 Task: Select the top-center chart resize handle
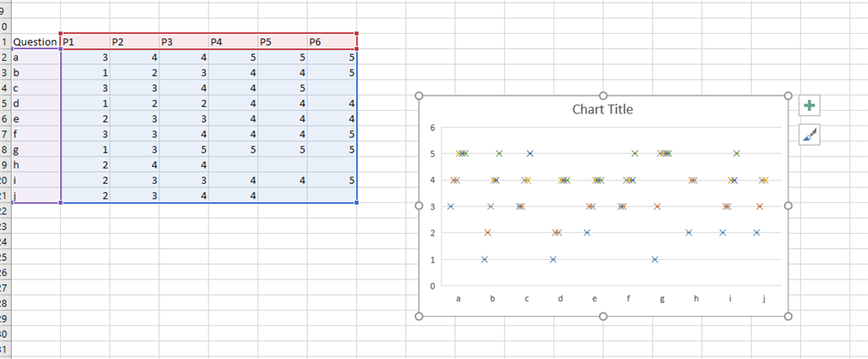click(604, 96)
